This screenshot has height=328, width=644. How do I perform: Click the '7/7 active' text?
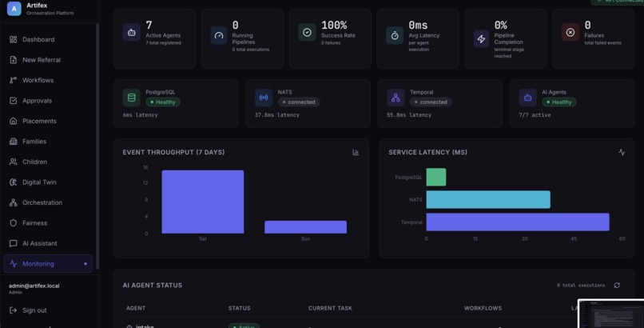pyautogui.click(x=535, y=115)
